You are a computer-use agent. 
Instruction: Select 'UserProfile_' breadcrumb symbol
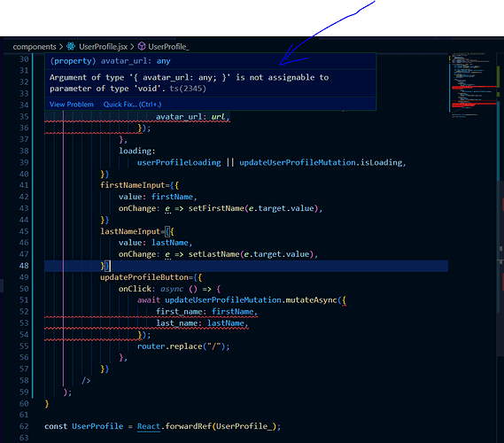pos(169,47)
